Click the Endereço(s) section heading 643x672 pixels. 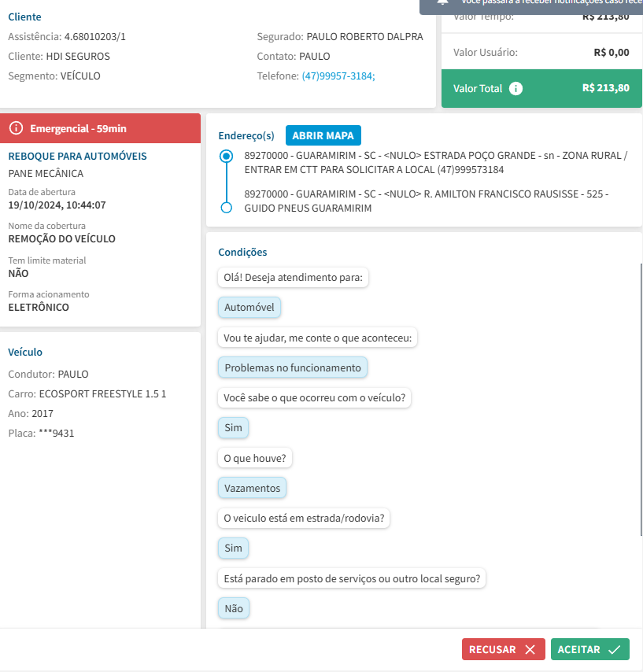(x=246, y=136)
